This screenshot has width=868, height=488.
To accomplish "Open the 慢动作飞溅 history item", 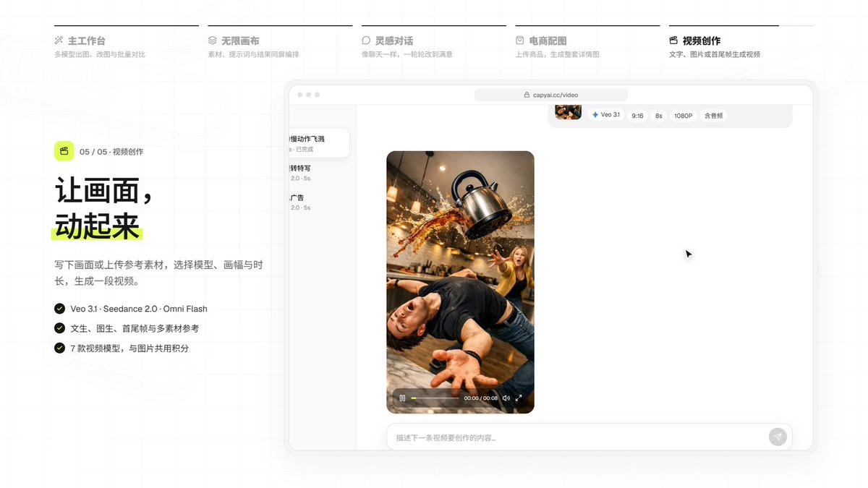I will (319, 142).
